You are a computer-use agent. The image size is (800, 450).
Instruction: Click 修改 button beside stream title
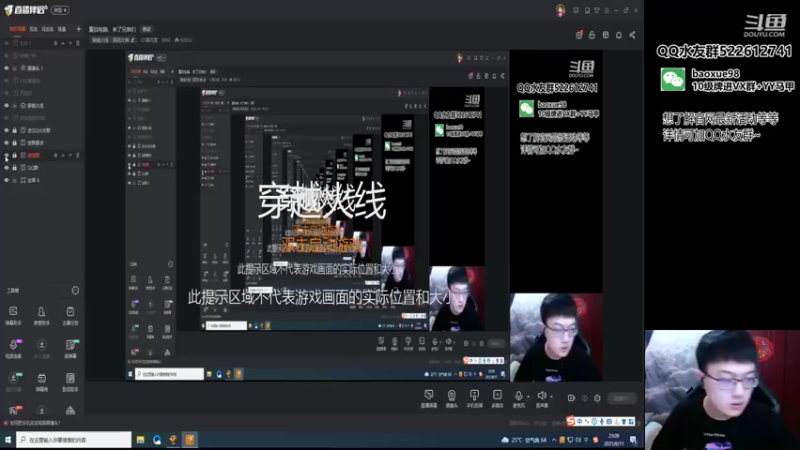(x=146, y=30)
